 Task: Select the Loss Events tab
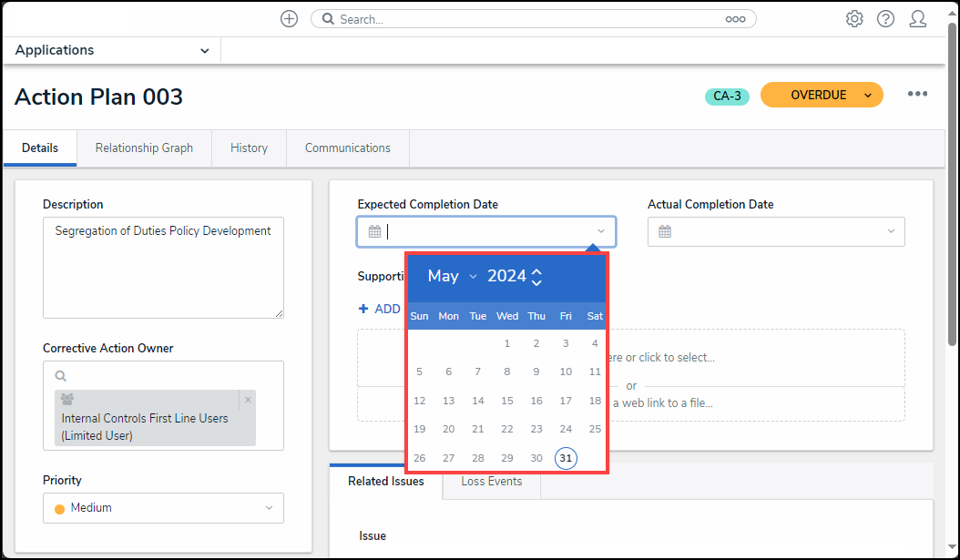(x=492, y=481)
